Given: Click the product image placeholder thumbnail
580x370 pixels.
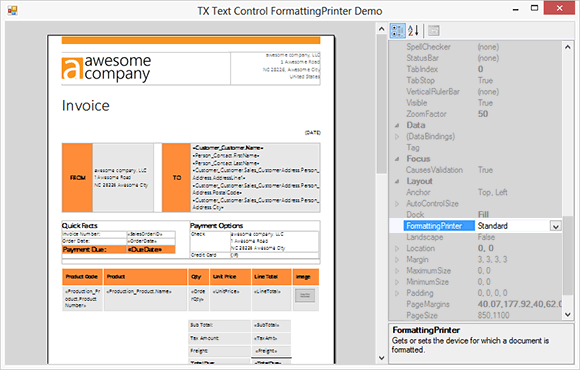Looking at the screenshot, I should [x=305, y=295].
